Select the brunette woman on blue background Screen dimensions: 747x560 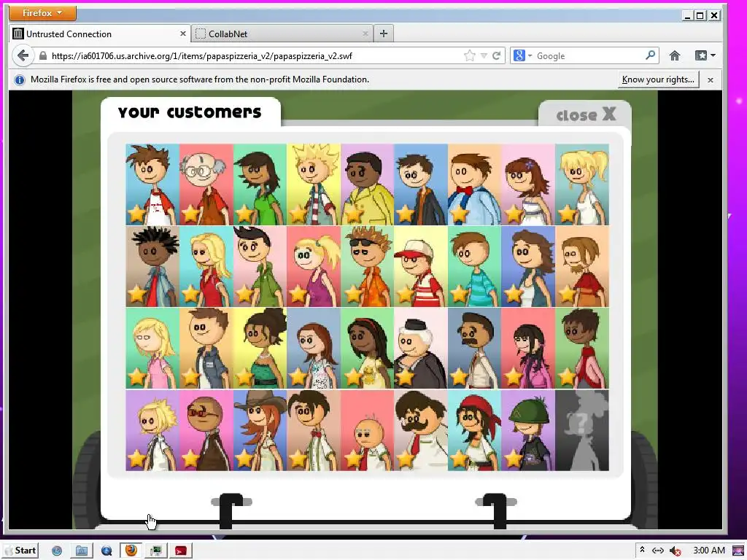pyautogui.click(x=528, y=266)
